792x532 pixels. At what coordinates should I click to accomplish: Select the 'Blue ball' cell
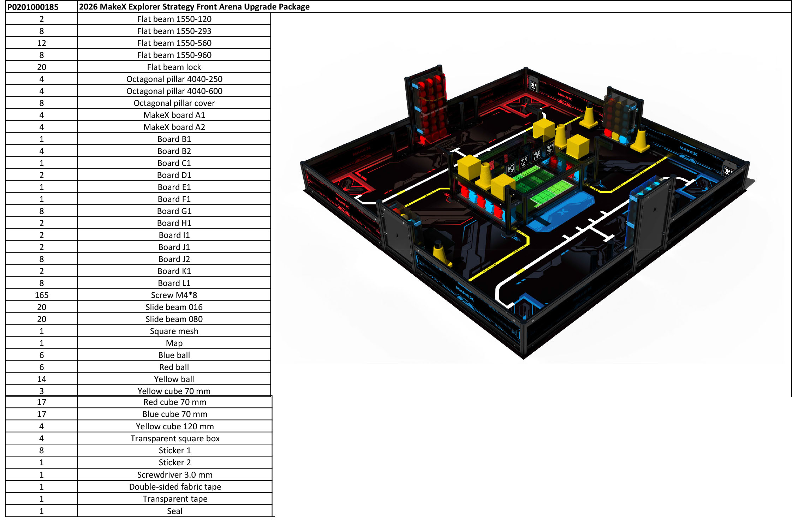point(174,355)
